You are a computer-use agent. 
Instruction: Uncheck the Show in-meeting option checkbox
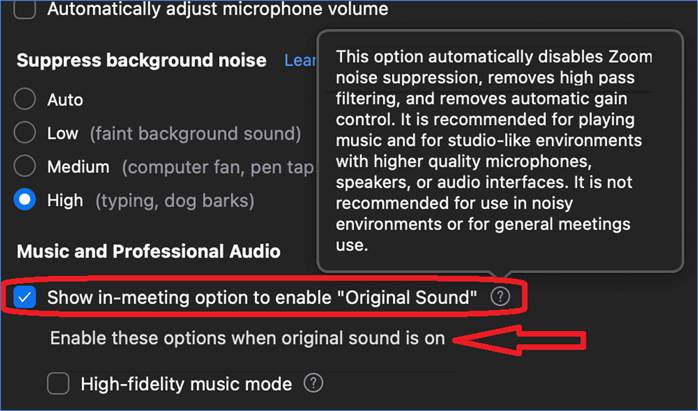(x=26, y=297)
